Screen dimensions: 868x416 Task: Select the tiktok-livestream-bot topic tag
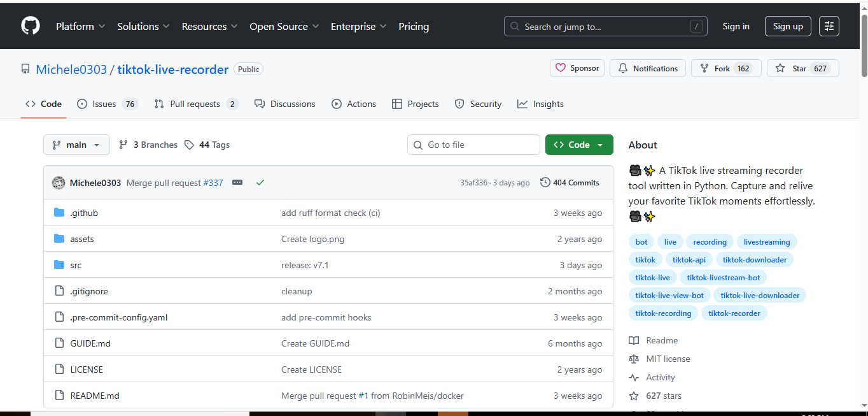pos(724,278)
